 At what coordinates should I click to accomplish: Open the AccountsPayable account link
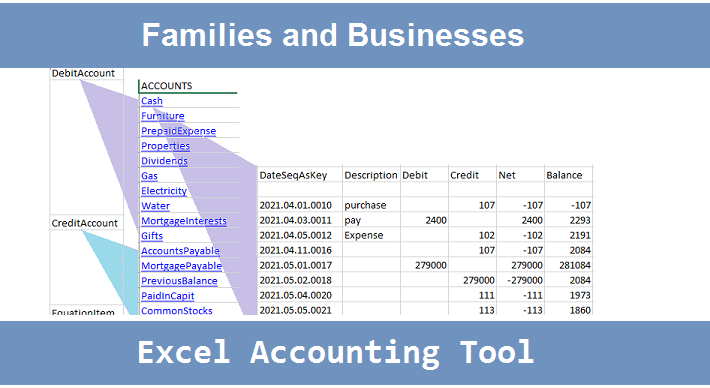tap(180, 250)
